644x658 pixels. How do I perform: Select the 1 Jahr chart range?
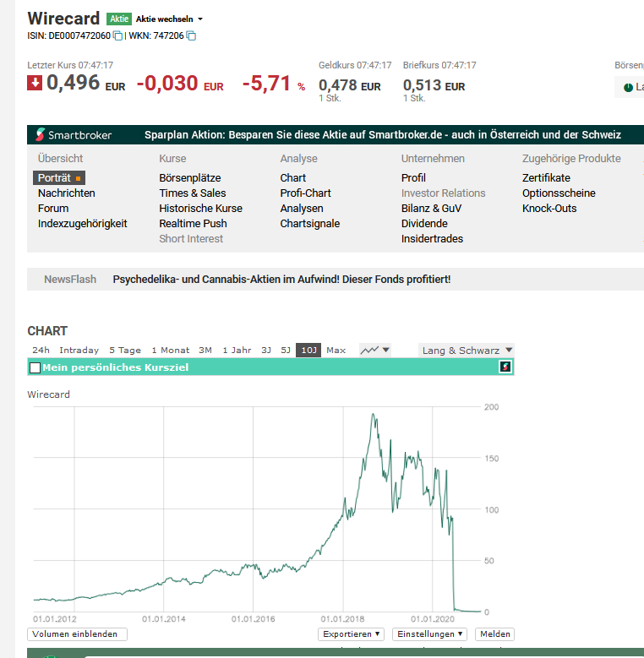[237, 350]
